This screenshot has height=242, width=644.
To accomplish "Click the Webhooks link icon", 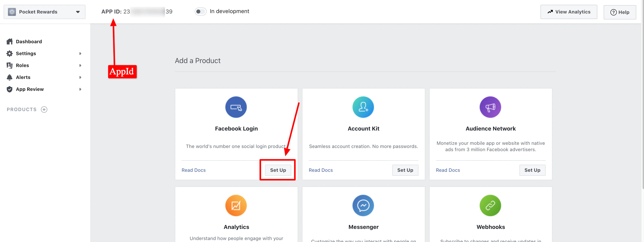I will tap(490, 206).
